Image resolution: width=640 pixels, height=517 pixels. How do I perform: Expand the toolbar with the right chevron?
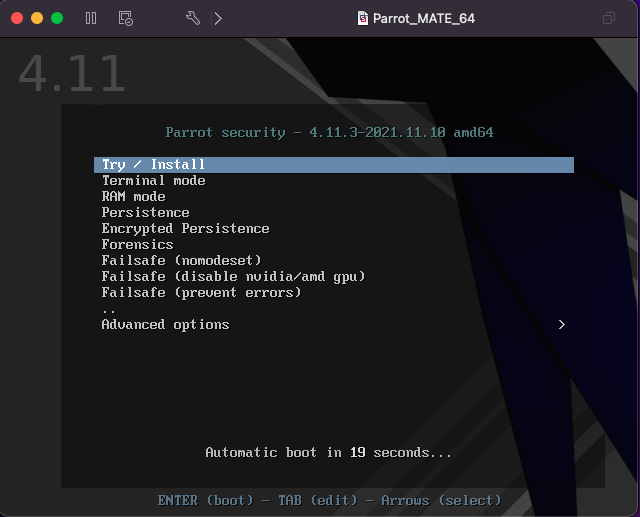218,18
